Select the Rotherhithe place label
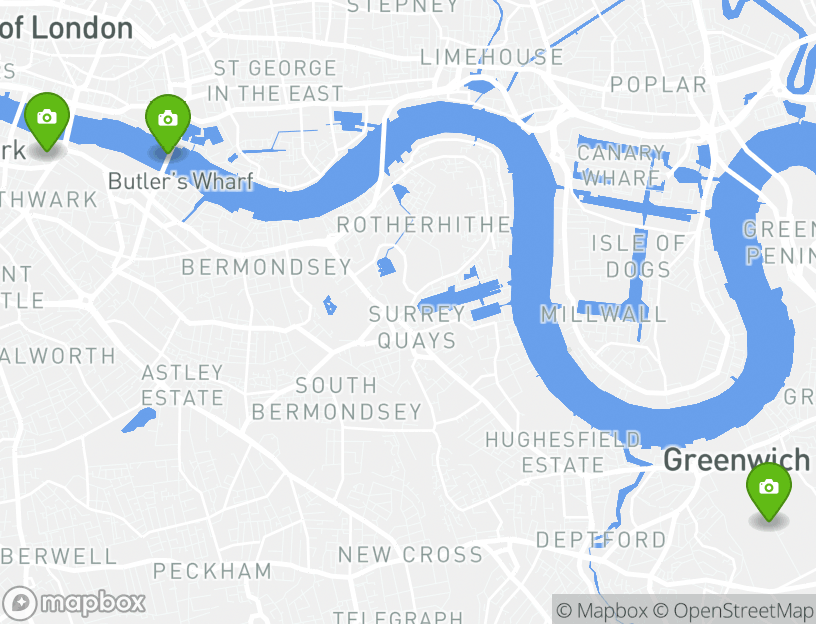816x624 pixels. [x=424, y=225]
